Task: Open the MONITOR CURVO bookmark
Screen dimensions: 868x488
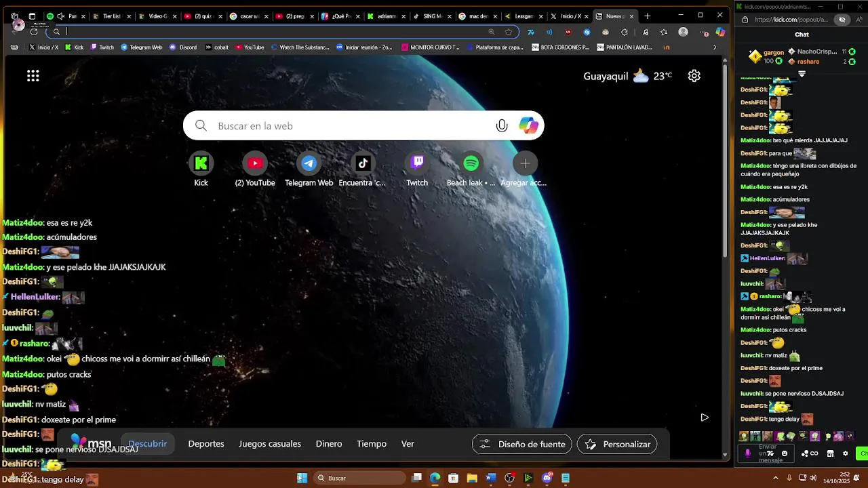Action: click(431, 47)
